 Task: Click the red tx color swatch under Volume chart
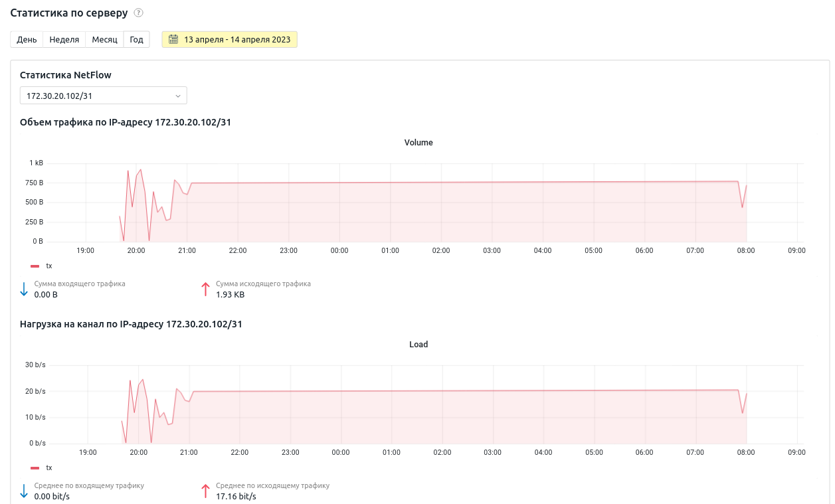click(35, 266)
